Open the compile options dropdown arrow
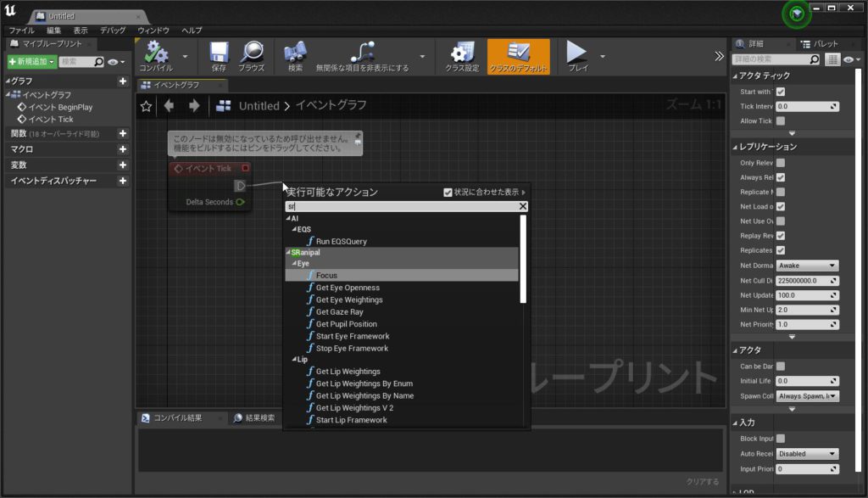 (x=185, y=57)
